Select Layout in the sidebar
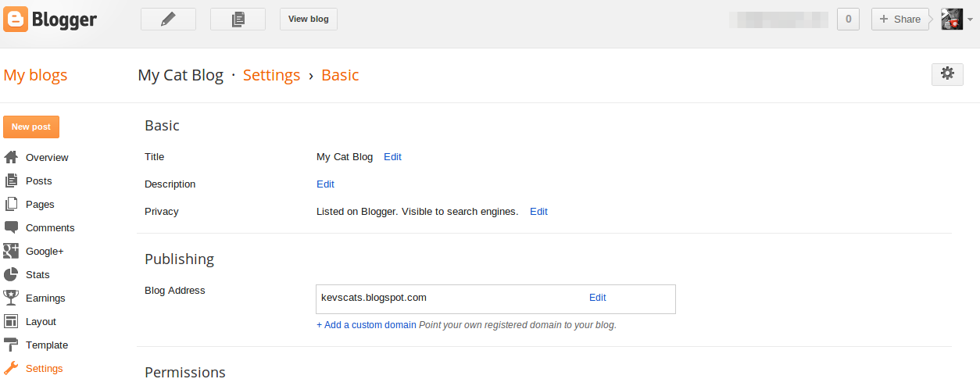 (41, 322)
